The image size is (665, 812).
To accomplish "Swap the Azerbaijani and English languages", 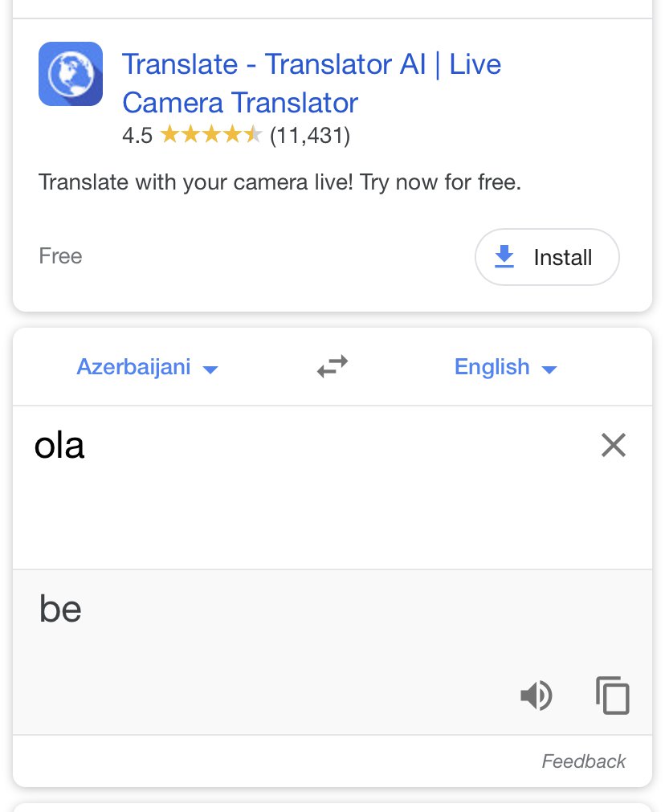I will (332, 366).
